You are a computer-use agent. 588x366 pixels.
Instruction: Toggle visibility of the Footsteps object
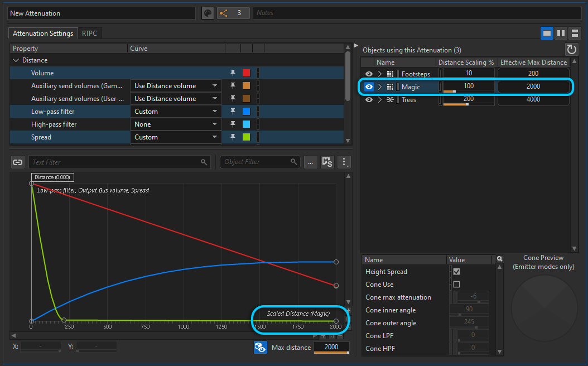[369, 73]
